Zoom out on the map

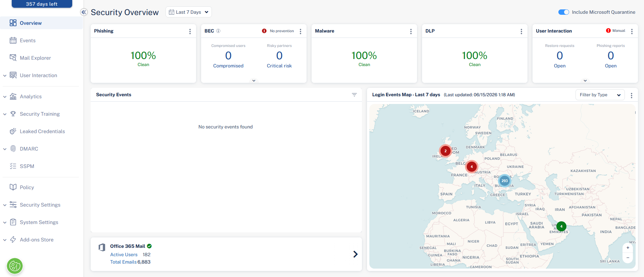(628, 258)
